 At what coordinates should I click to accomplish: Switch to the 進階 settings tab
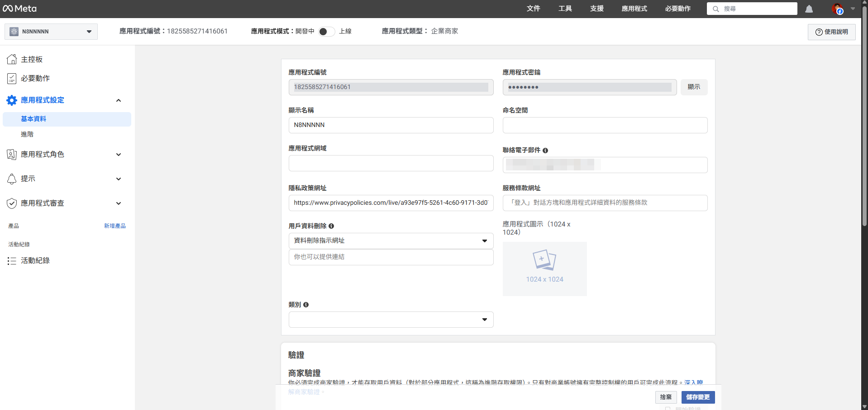(27, 134)
